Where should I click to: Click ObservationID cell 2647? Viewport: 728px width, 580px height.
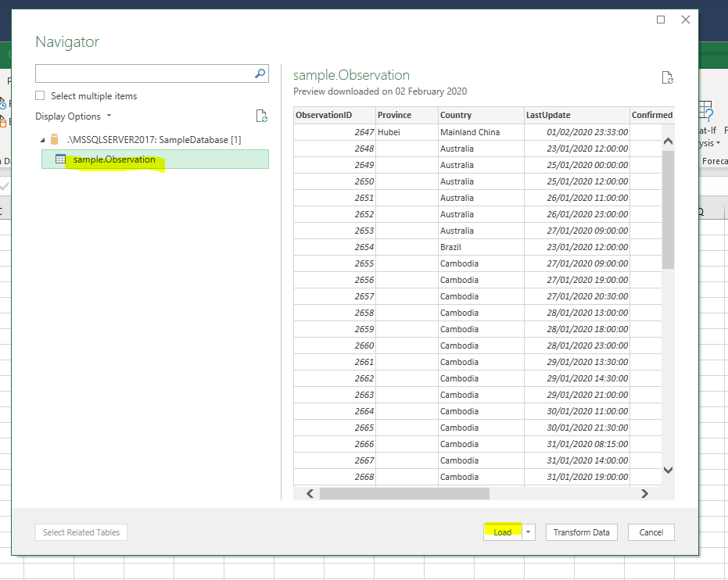335,132
